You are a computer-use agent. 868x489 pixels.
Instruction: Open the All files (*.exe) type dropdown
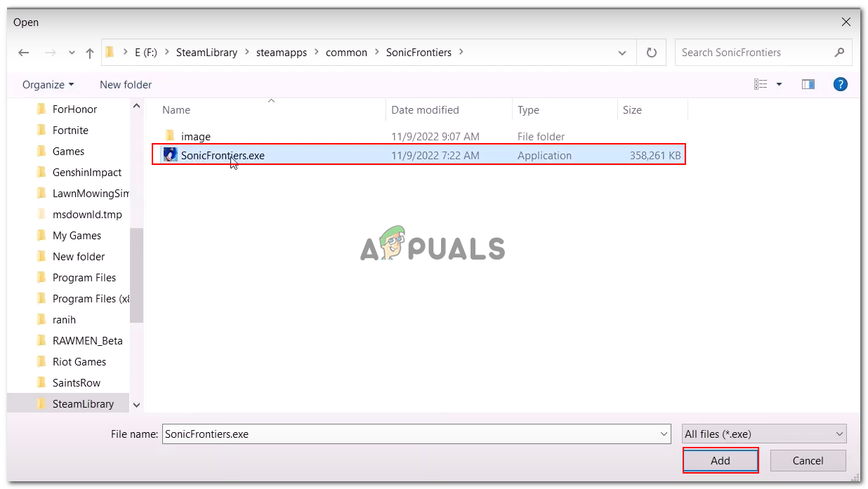[x=763, y=434]
